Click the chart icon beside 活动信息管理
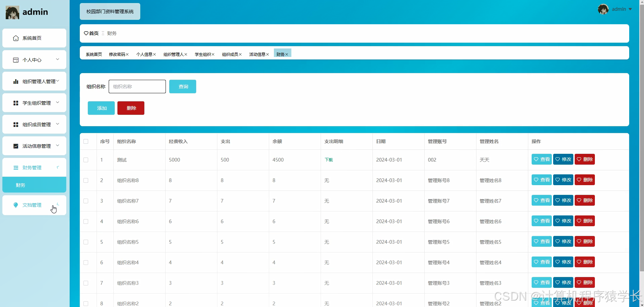The width and height of the screenshot is (644, 307). pyautogui.click(x=16, y=146)
